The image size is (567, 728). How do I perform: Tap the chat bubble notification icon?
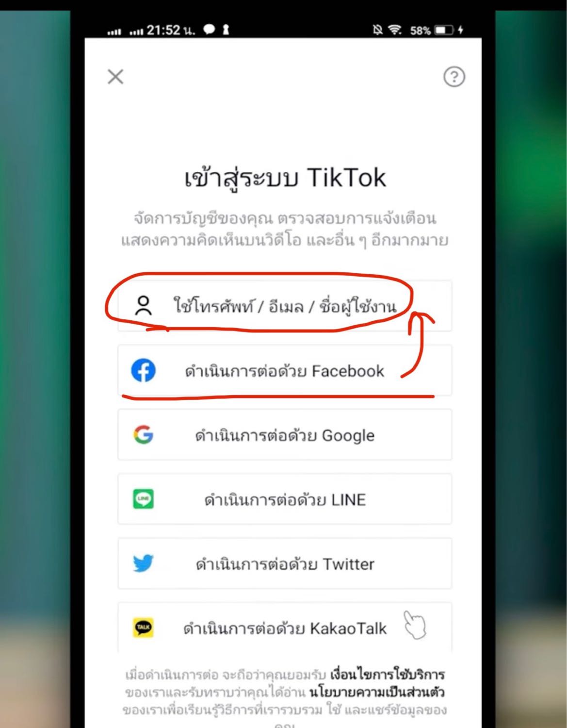pyautogui.click(x=209, y=30)
